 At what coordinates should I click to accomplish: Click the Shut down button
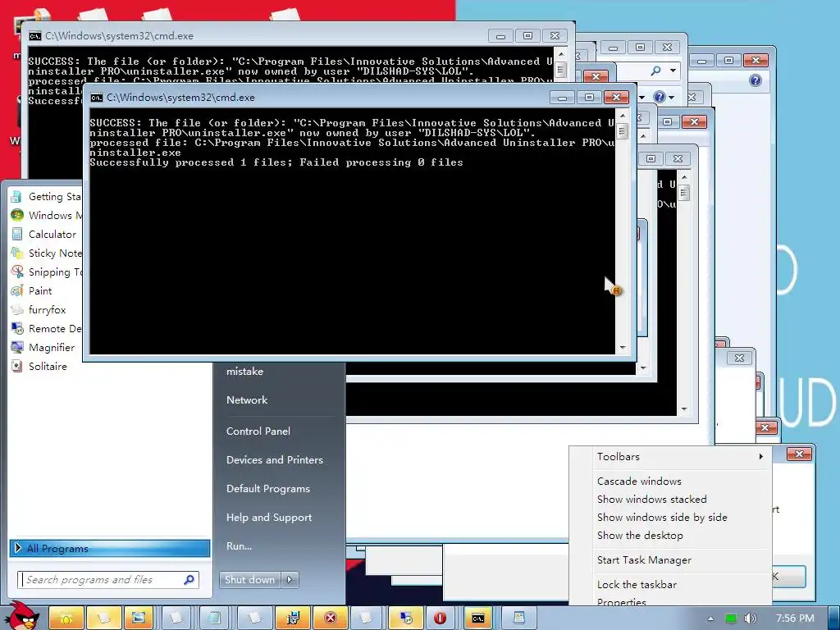pos(249,580)
